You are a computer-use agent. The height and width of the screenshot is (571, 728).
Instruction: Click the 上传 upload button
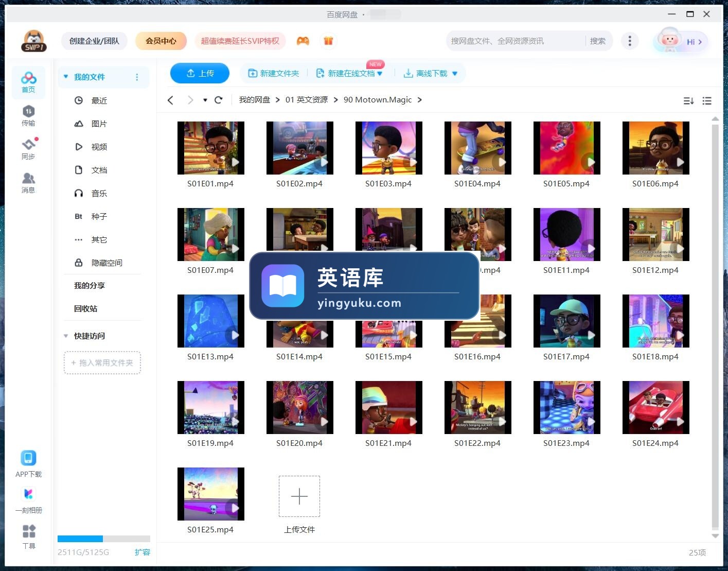pyautogui.click(x=200, y=73)
